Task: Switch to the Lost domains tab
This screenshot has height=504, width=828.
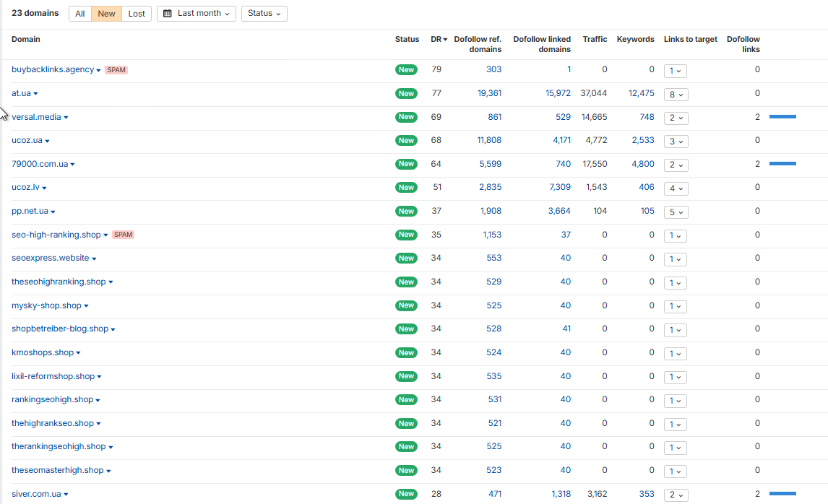Action: 137,14
